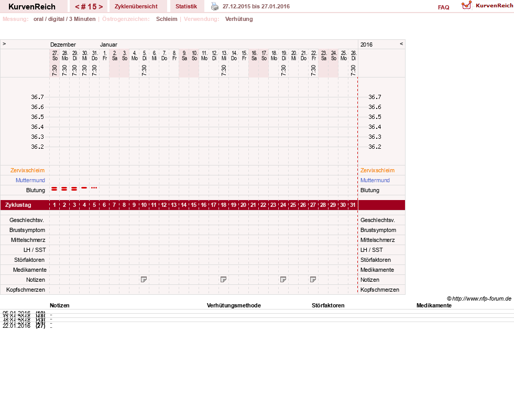Click the 7:30 time under '22. Fr'

coord(313,70)
